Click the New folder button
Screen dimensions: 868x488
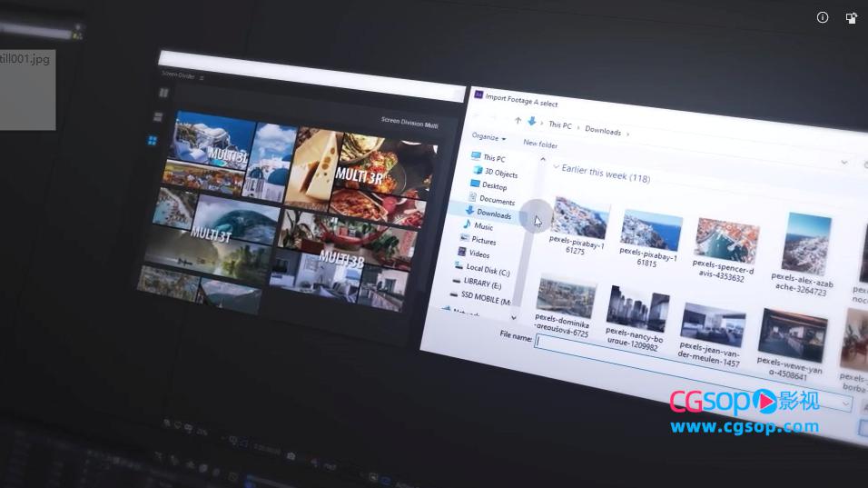[x=540, y=144]
